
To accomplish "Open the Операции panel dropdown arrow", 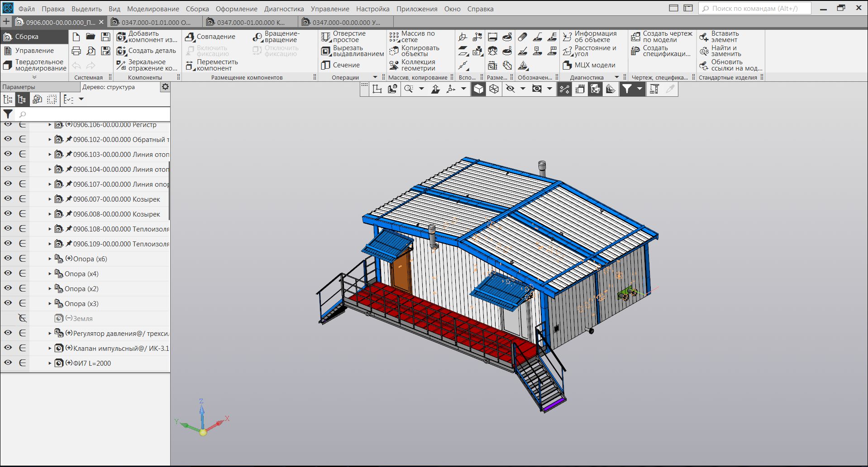I will tap(375, 77).
